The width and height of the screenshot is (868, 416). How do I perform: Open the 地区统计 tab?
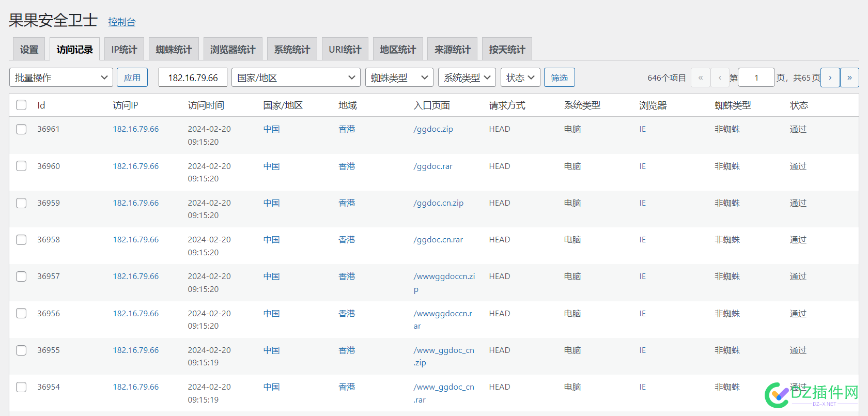pos(398,49)
